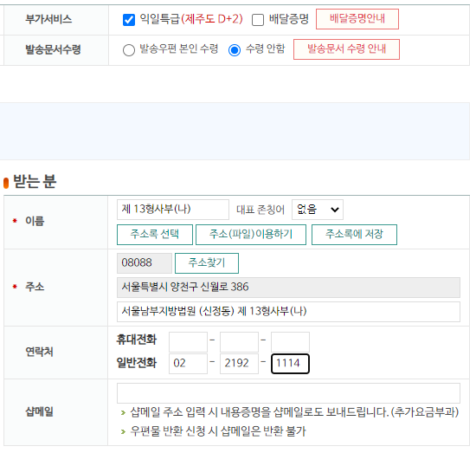Click the middle 휴대전화 number field
Image resolution: width=476 pixels, height=453 pixels.
click(x=239, y=342)
